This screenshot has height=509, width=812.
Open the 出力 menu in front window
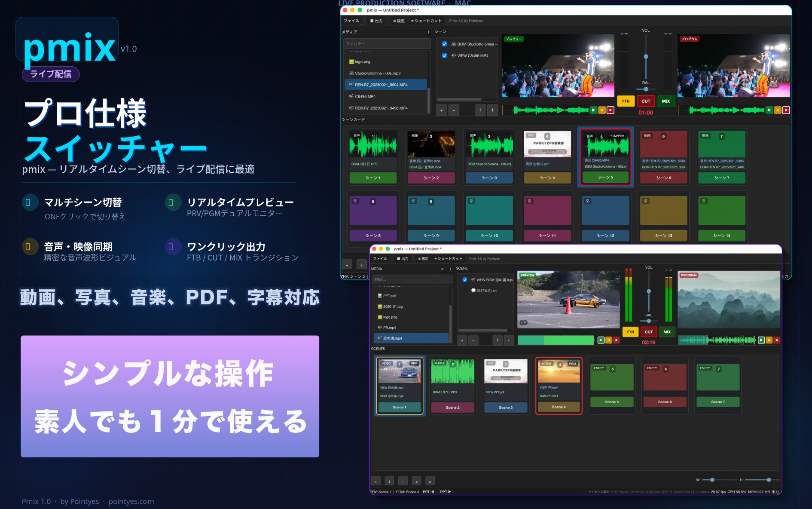[403, 258]
